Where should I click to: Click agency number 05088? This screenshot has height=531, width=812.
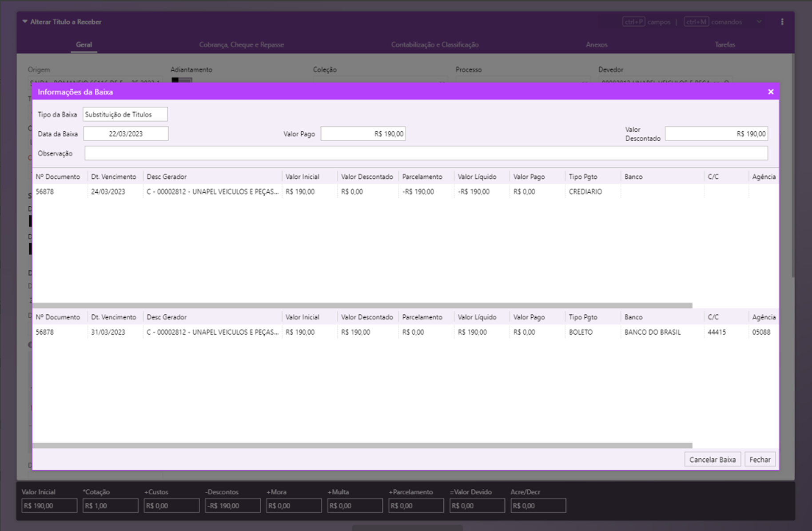pos(761,332)
